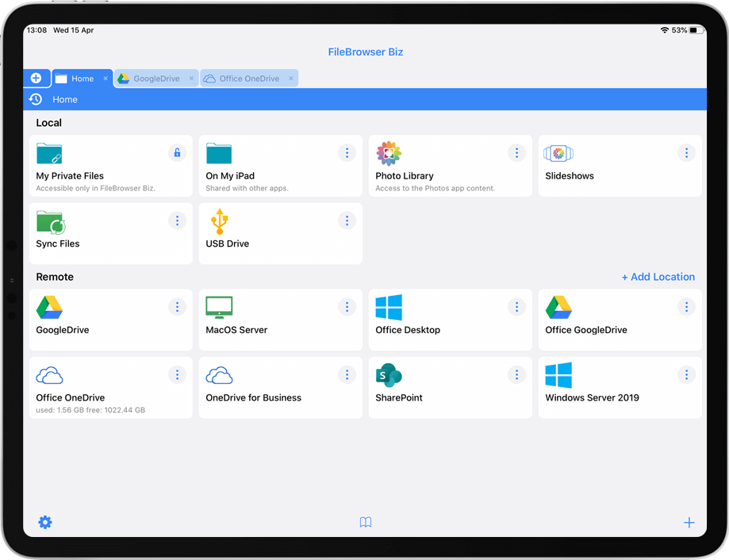This screenshot has height=560, width=729.
Task: Open the Office Desktop Windows icon
Action: [389, 307]
